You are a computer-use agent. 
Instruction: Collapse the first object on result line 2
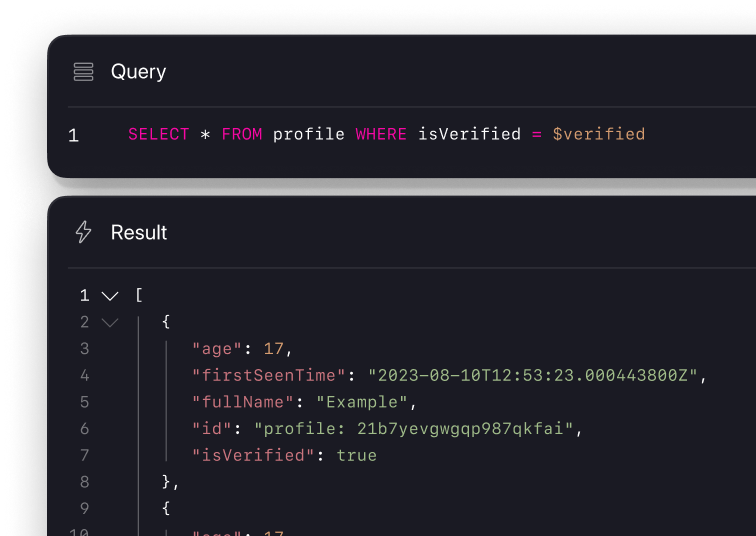tap(110, 322)
